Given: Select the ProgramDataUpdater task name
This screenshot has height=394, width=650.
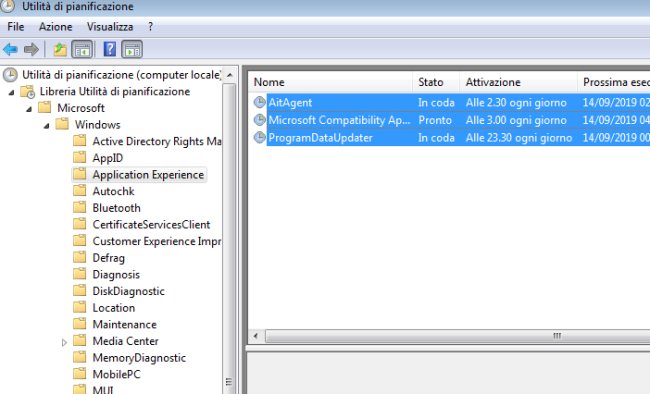Looking at the screenshot, I should point(320,138).
